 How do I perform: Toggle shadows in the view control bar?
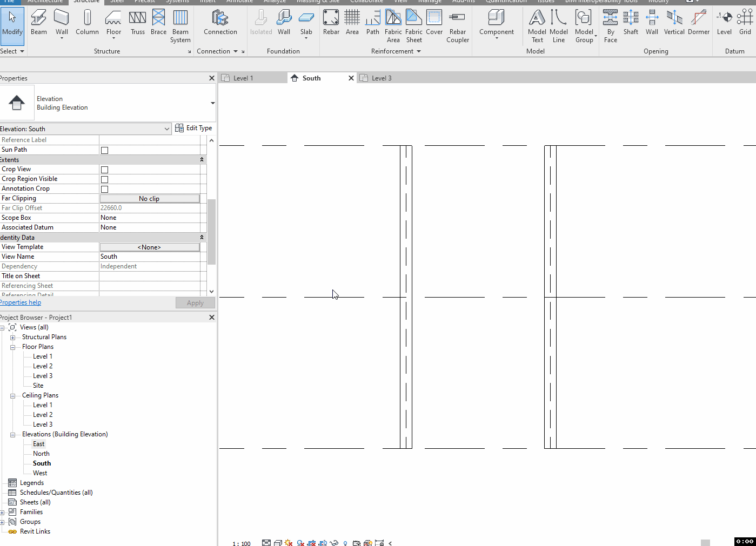pos(300,543)
